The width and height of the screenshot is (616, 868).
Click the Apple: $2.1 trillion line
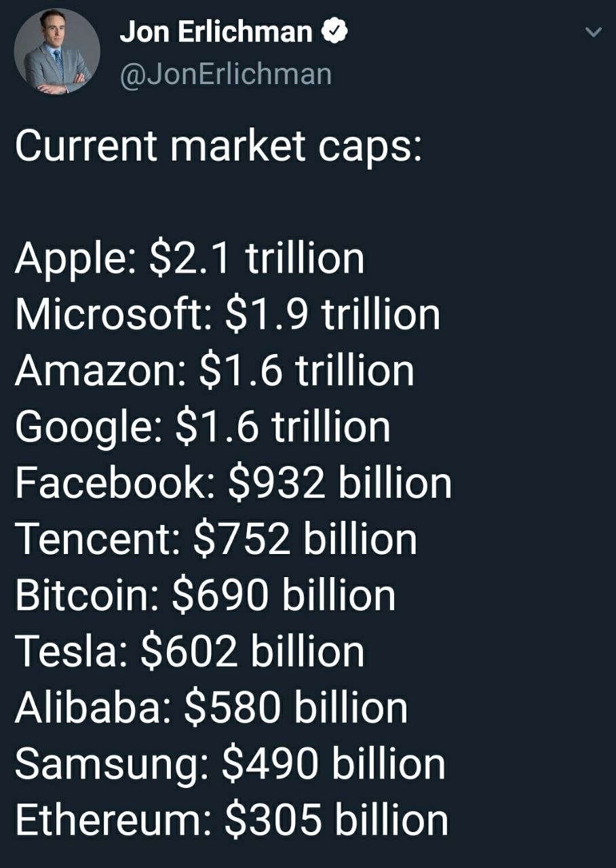coord(189,260)
